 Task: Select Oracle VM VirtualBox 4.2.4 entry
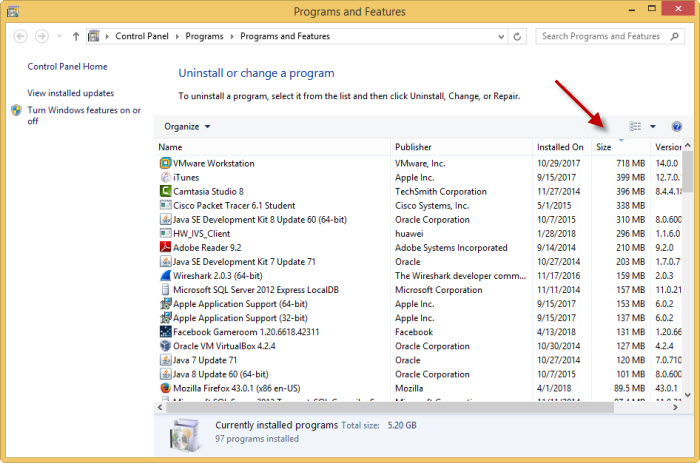(x=419, y=346)
